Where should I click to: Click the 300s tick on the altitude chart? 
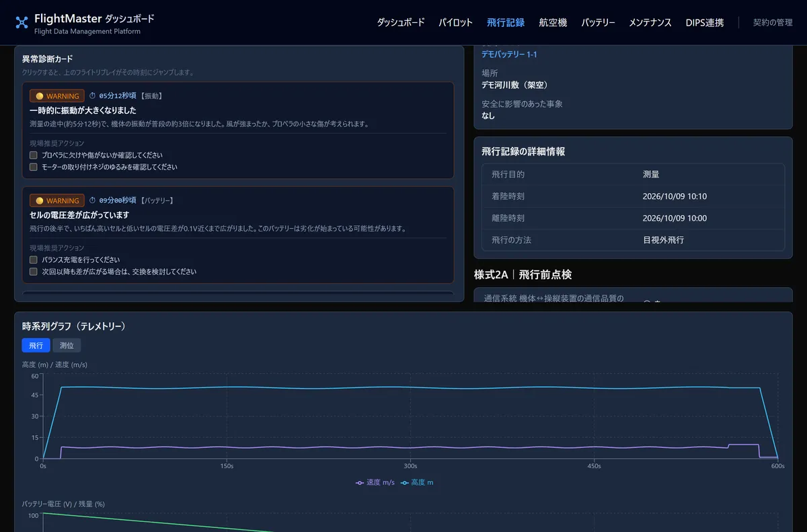tap(410, 465)
